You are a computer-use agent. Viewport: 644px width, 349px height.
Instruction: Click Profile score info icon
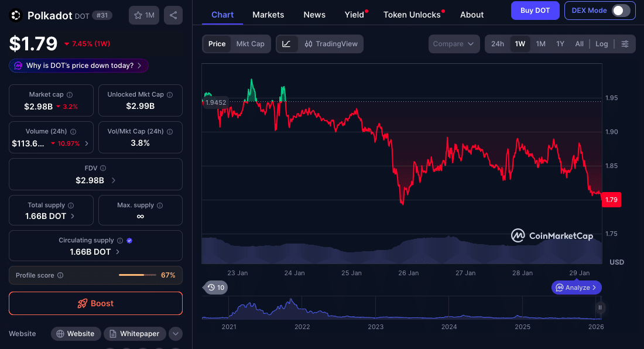[60, 275]
